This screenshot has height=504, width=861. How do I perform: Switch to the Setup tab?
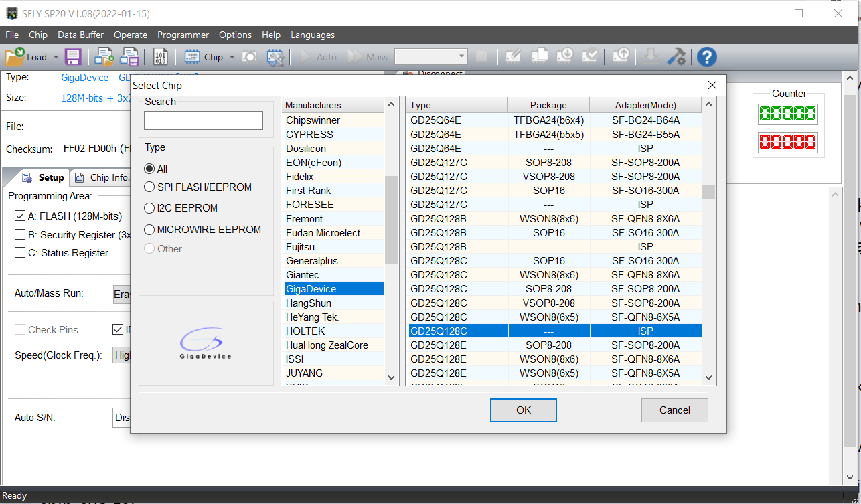[x=44, y=177]
